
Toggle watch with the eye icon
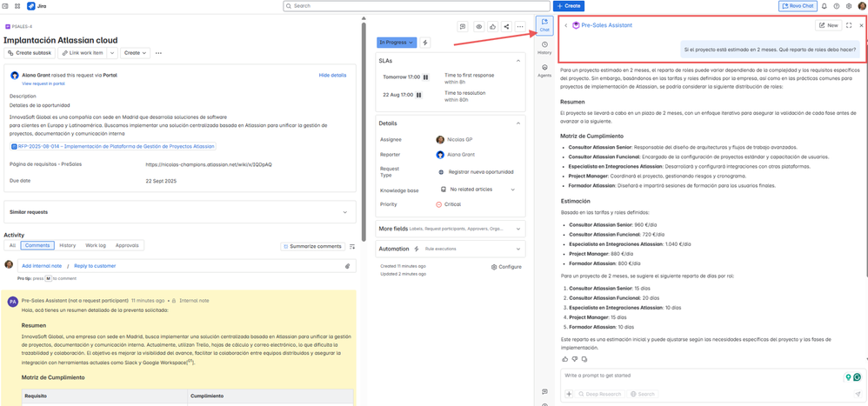coord(478,27)
